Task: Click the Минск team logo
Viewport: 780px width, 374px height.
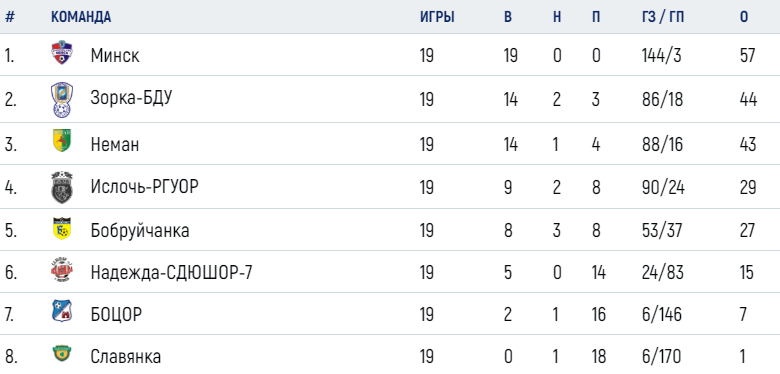Action: pos(62,53)
